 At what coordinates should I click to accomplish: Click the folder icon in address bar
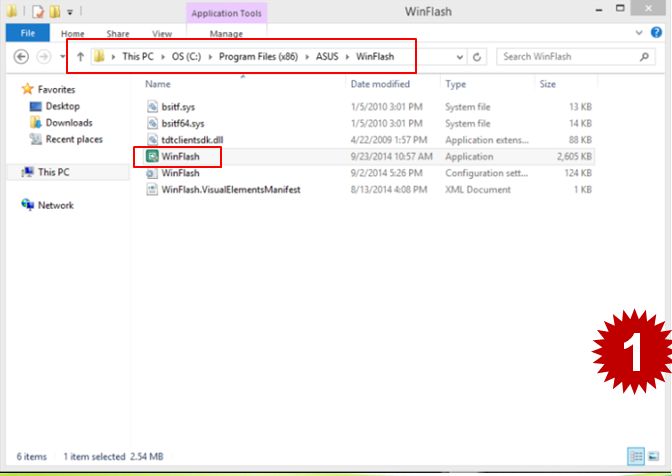[99, 56]
